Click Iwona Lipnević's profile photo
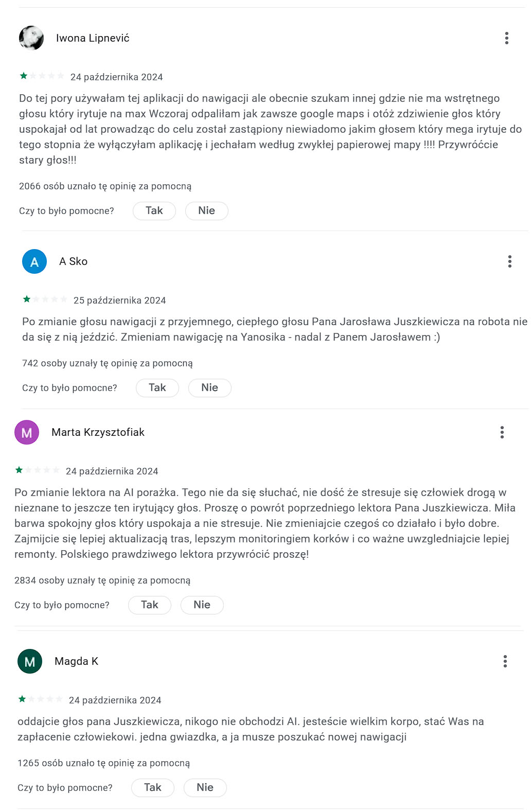 point(31,38)
